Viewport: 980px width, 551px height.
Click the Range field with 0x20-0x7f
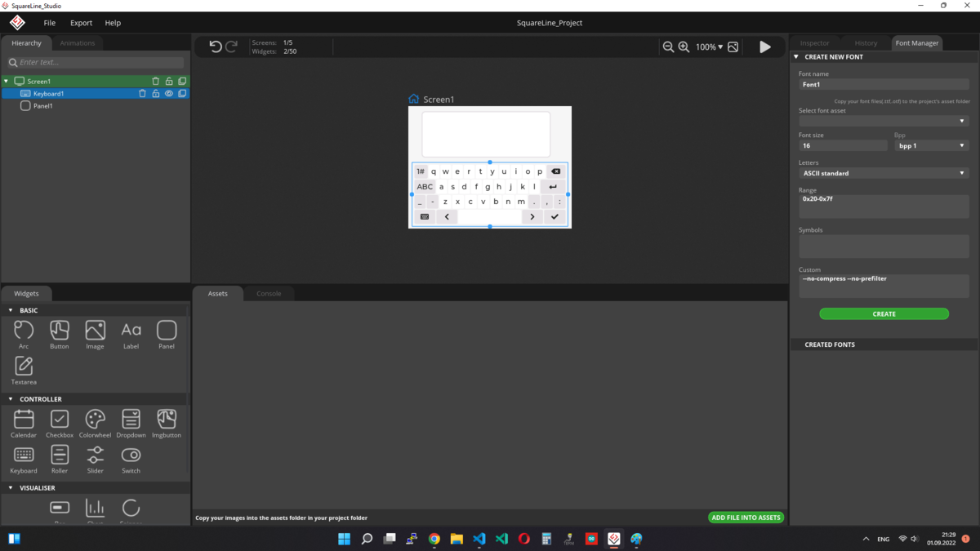pyautogui.click(x=884, y=207)
